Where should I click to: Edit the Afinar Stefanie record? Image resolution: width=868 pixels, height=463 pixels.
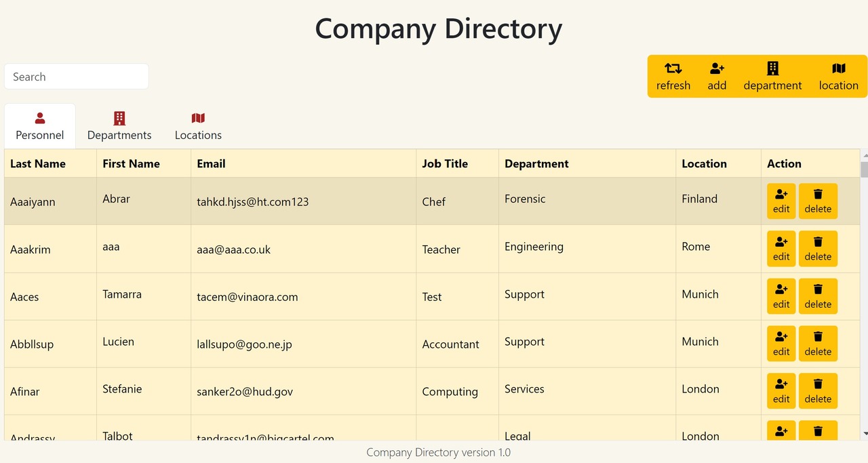click(x=781, y=391)
